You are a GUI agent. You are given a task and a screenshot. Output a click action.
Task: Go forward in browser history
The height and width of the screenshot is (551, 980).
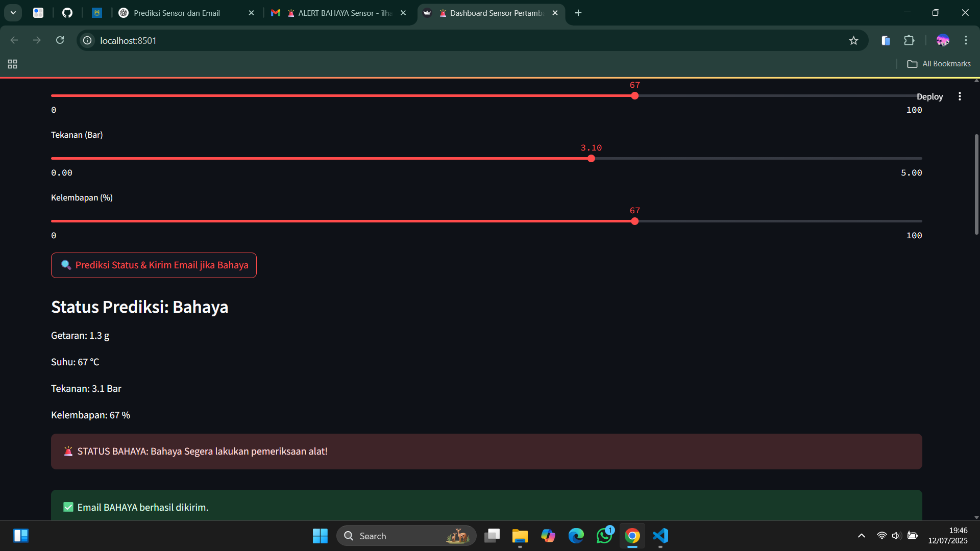pyautogui.click(x=37, y=40)
